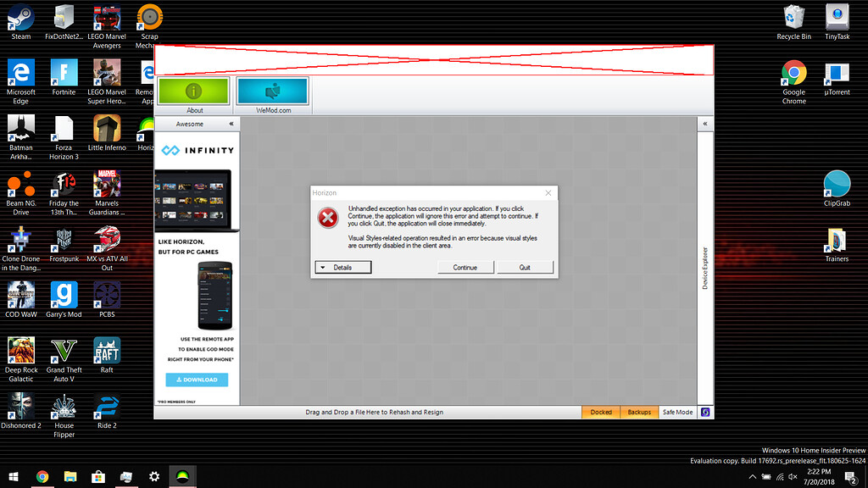Click the laptop screenshot in the Infinity ad
868x488 pixels.
click(x=196, y=200)
